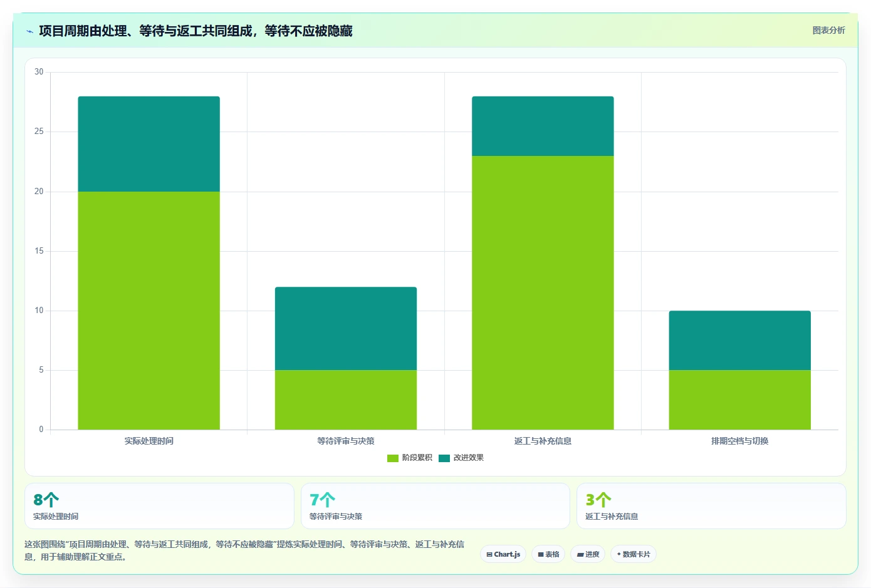Image resolution: width=871 pixels, height=588 pixels.
Task: Toggle the 改进效果 legend entry
Action: point(461,458)
